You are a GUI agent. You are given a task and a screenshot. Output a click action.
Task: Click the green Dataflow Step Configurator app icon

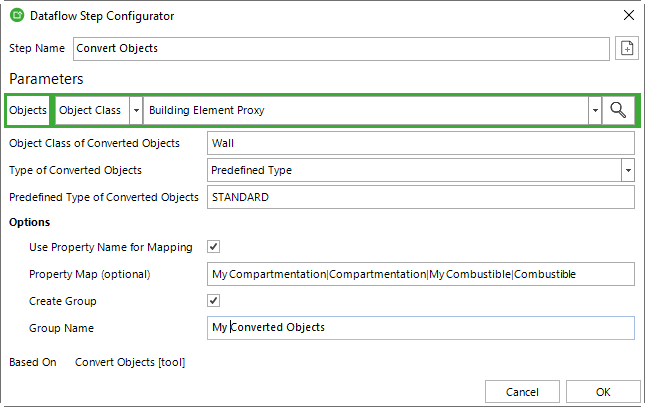click(17, 16)
